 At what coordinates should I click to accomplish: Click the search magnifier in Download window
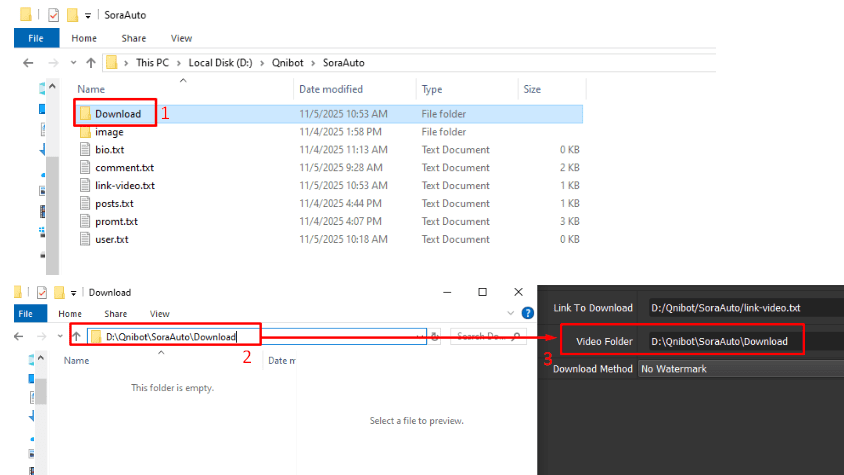coord(516,337)
